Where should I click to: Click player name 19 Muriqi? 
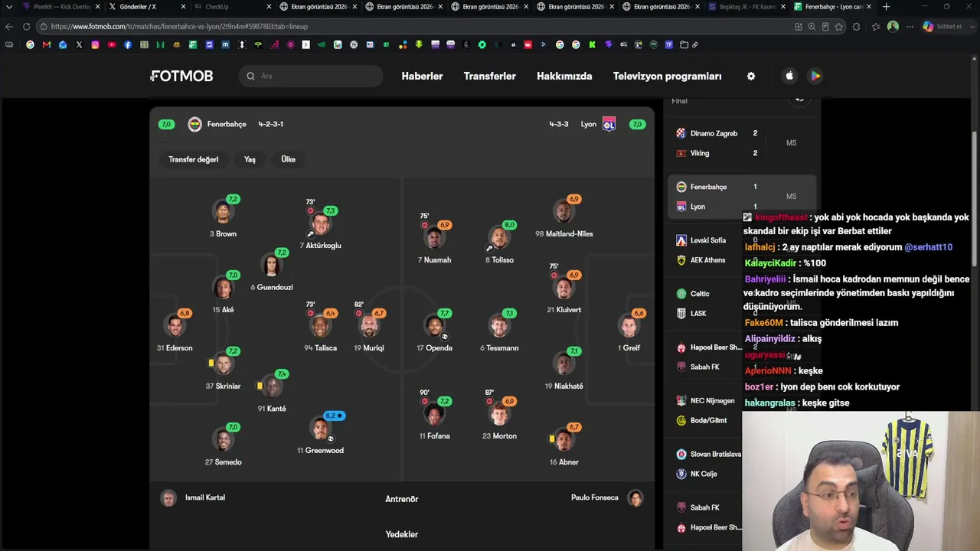tap(369, 348)
